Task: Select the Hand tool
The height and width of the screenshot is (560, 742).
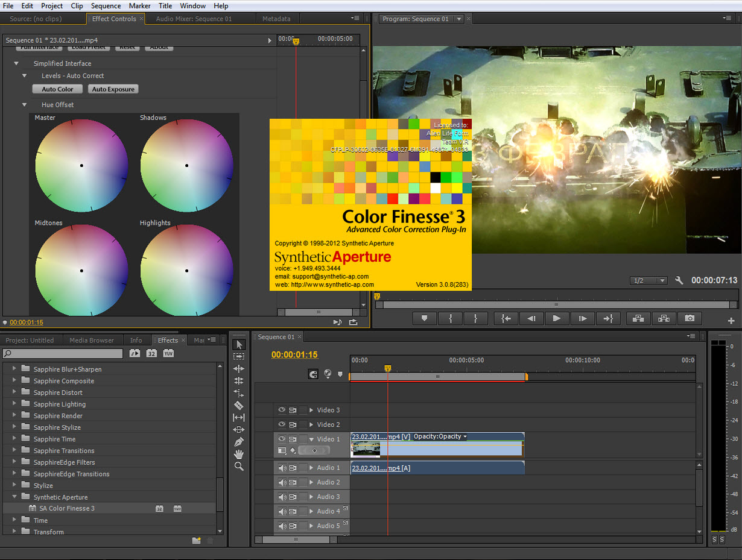Action: pos(239,454)
